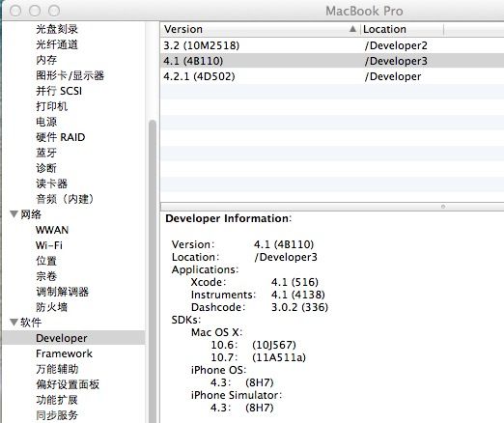Select the 3.2 (10M2518) row

[332, 45]
